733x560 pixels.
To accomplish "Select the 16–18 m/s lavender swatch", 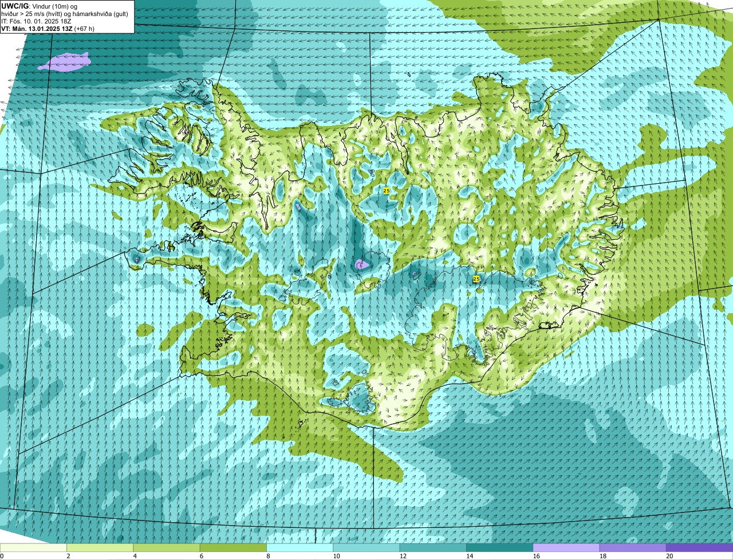I will [x=566, y=548].
